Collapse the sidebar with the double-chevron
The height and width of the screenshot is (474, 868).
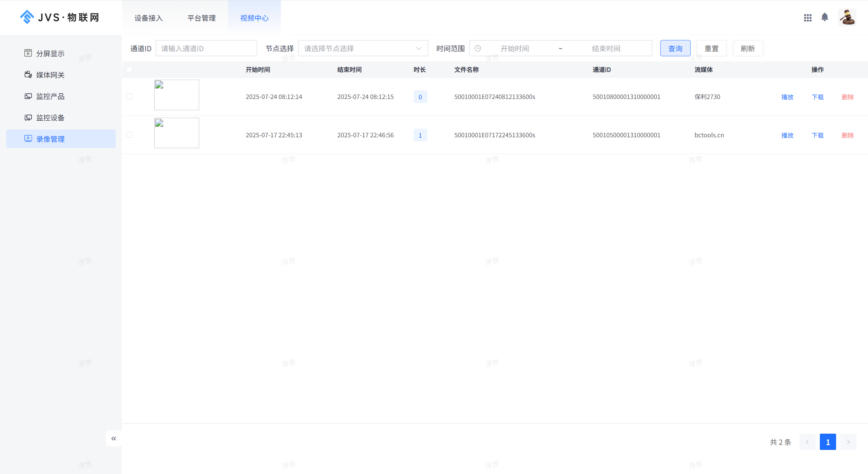pyautogui.click(x=114, y=438)
